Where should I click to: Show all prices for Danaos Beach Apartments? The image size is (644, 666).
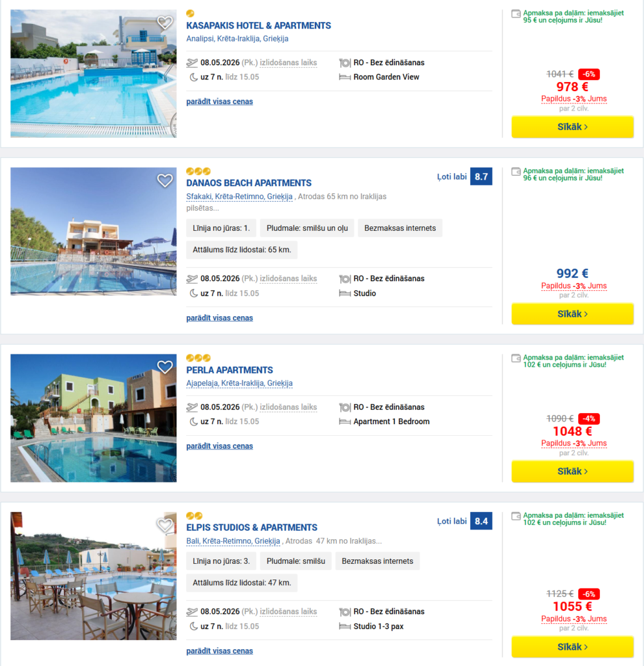click(219, 318)
